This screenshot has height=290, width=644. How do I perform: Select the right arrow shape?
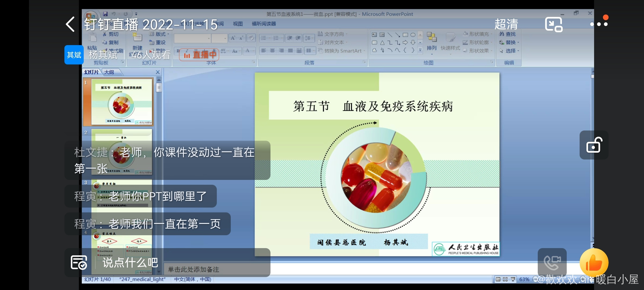click(x=405, y=42)
